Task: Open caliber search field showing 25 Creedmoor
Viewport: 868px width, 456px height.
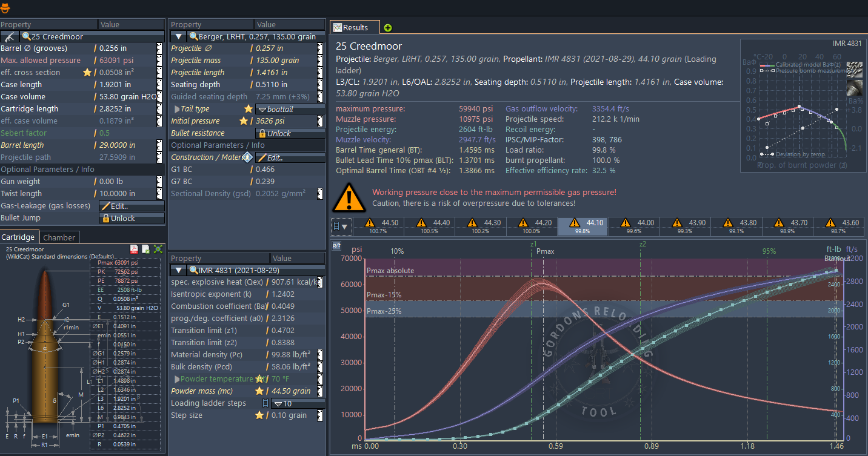Action: point(92,36)
